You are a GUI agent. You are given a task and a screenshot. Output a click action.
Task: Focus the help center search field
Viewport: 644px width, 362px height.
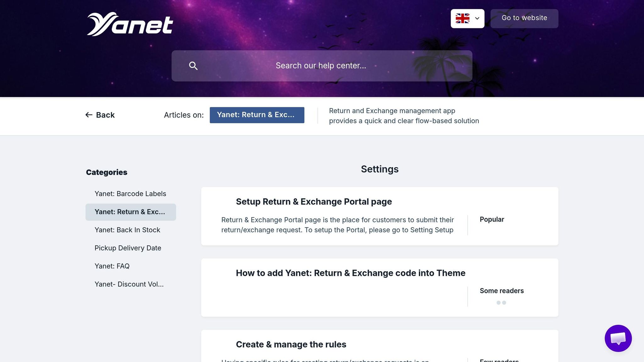coord(321,66)
